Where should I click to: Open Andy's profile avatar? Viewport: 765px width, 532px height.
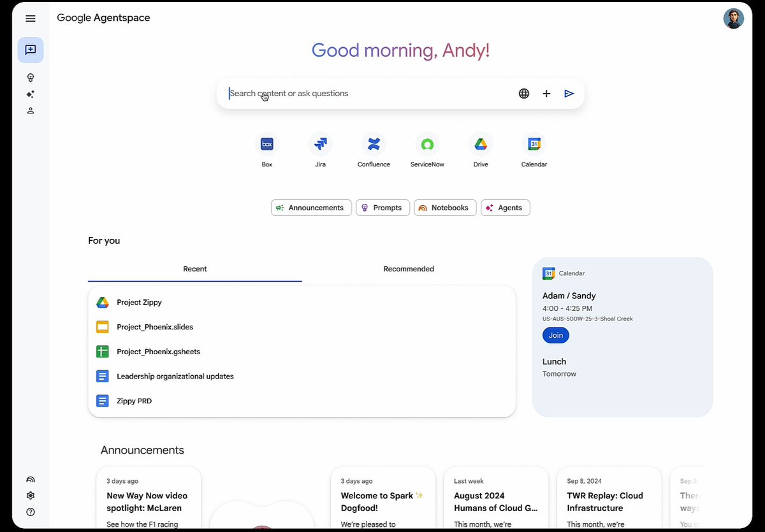click(733, 18)
